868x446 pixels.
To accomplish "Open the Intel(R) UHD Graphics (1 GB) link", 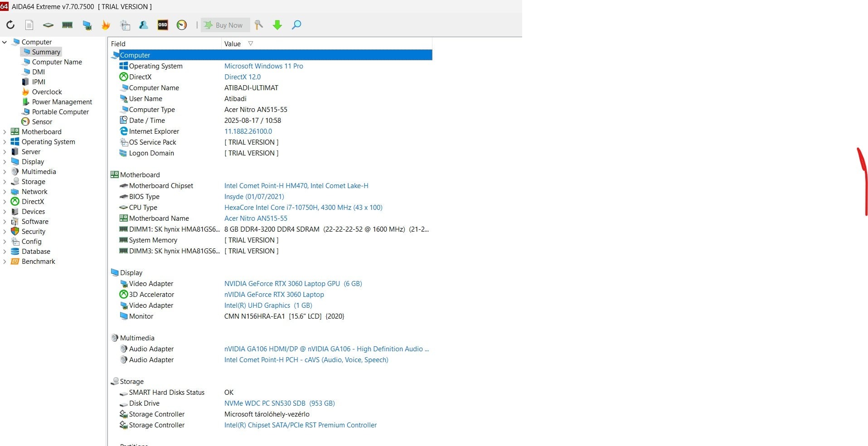I will (268, 305).
